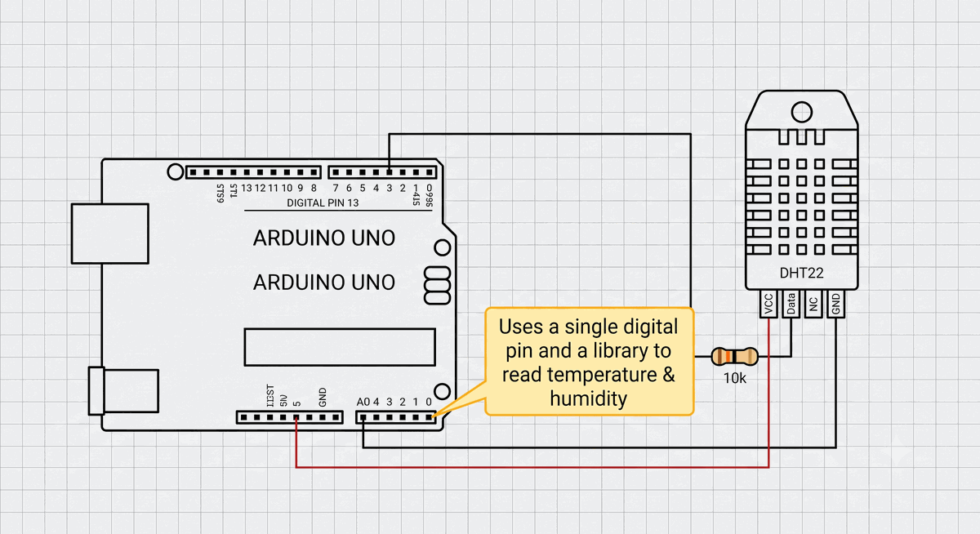
Task: Click the Arduino USB port rectangle
Action: coord(110,234)
